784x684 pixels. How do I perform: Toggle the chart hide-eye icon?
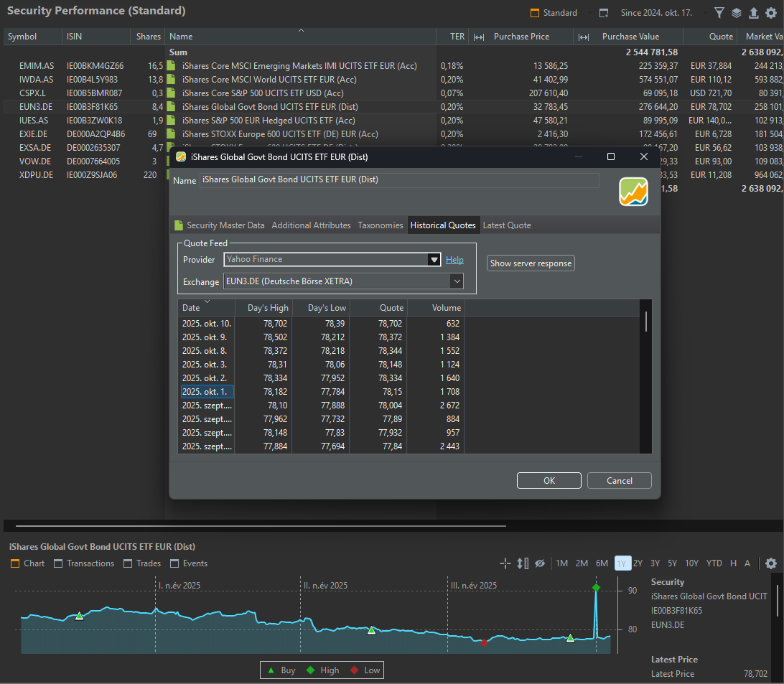(x=540, y=563)
